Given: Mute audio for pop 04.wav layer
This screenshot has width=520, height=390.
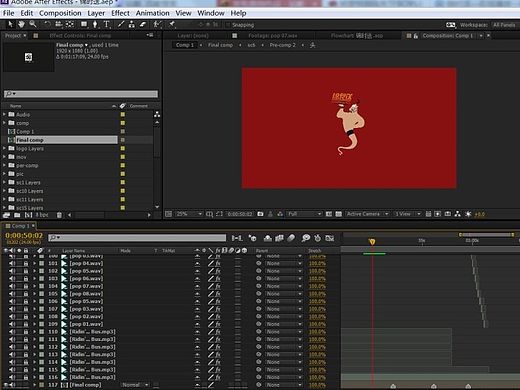Looking at the screenshot, I should pyautogui.click(x=12, y=263).
